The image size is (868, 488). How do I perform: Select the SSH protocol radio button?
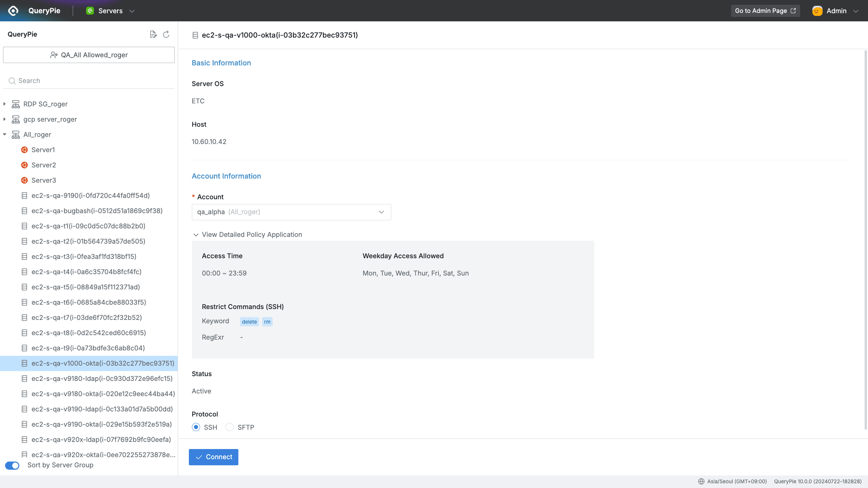pyautogui.click(x=196, y=427)
